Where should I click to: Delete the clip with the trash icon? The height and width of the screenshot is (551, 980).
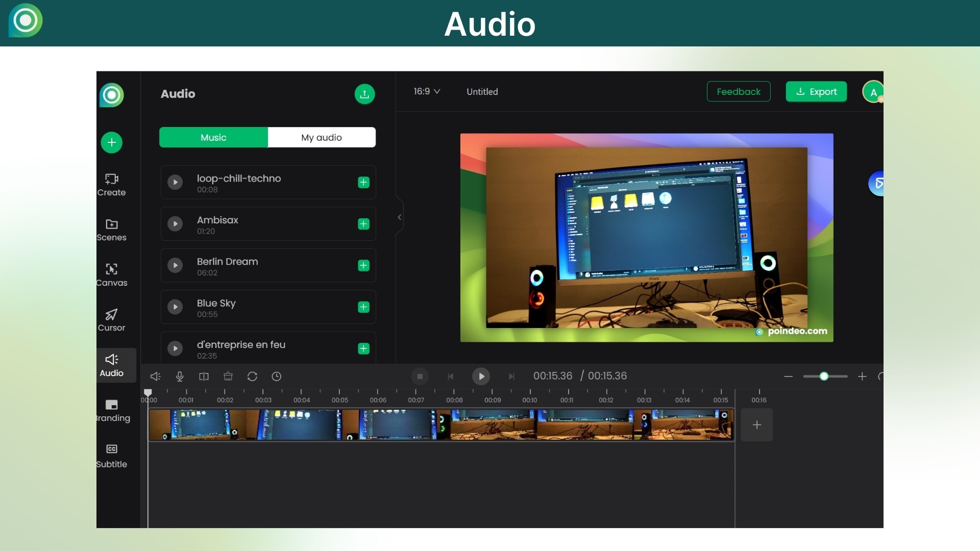228,376
